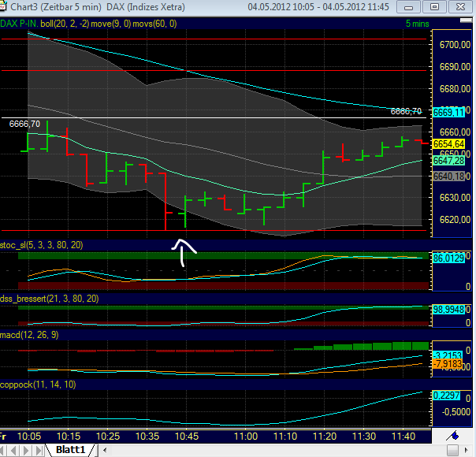Click the 'DAX P-IN.' chart legend label
This screenshot has height=457, width=476.
pyautogui.click(x=20, y=24)
